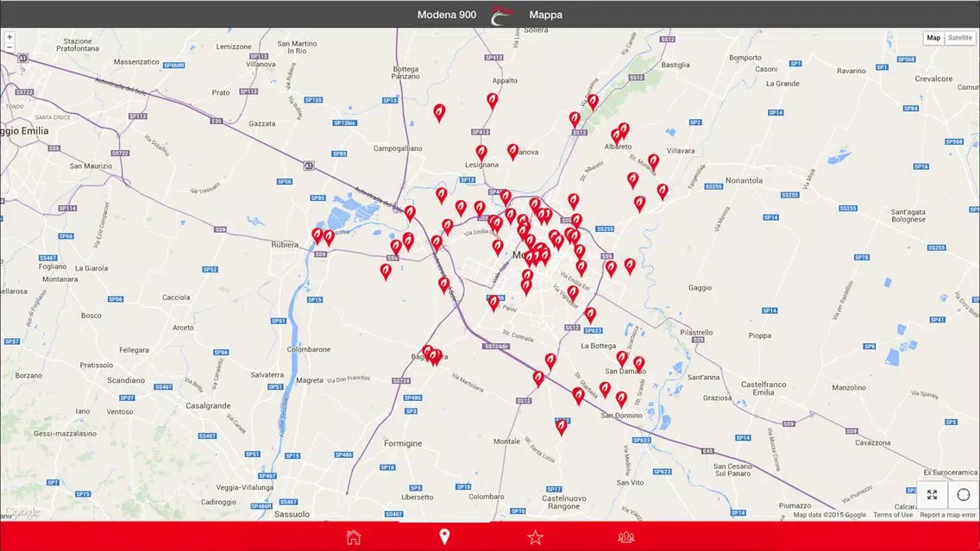This screenshot has height=551, width=980.
Task: Click the "Sassuolo" town label
Action: pos(292,514)
